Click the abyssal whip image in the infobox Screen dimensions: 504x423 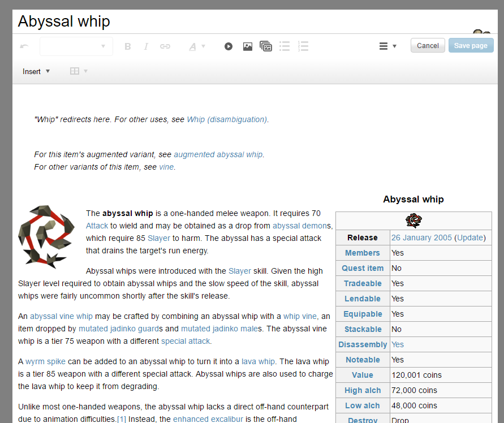(413, 221)
